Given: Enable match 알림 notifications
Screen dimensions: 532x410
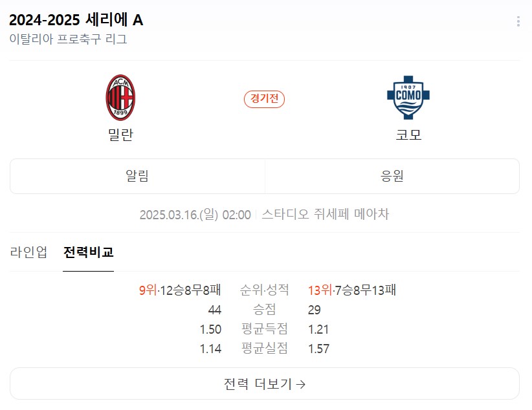Looking at the screenshot, I should [137, 176].
